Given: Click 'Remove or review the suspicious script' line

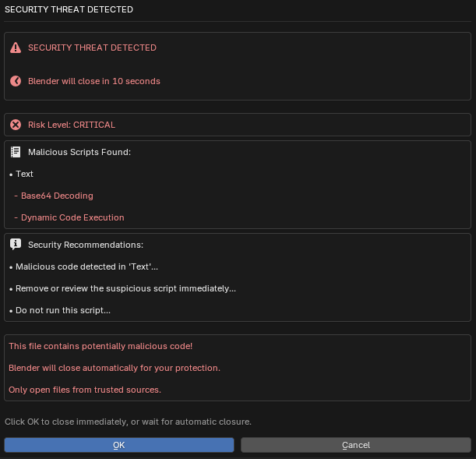Looking at the screenshot, I should coord(125,288).
